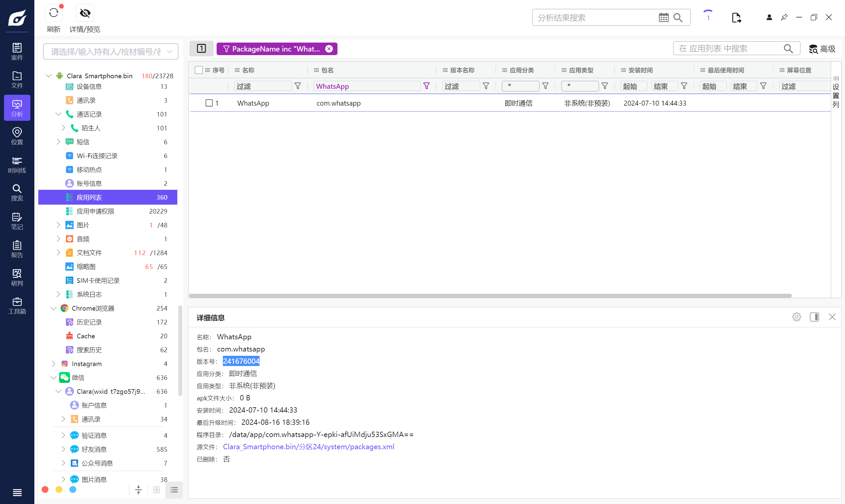Screen dimensions: 845x504
Task: Open the 报告 report sidebar tab
Action: 17,249
